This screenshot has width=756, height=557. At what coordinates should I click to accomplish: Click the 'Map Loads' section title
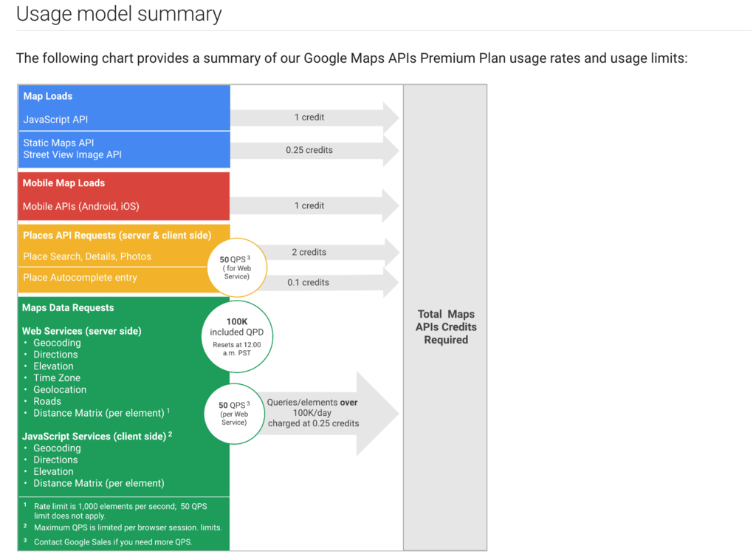click(48, 97)
